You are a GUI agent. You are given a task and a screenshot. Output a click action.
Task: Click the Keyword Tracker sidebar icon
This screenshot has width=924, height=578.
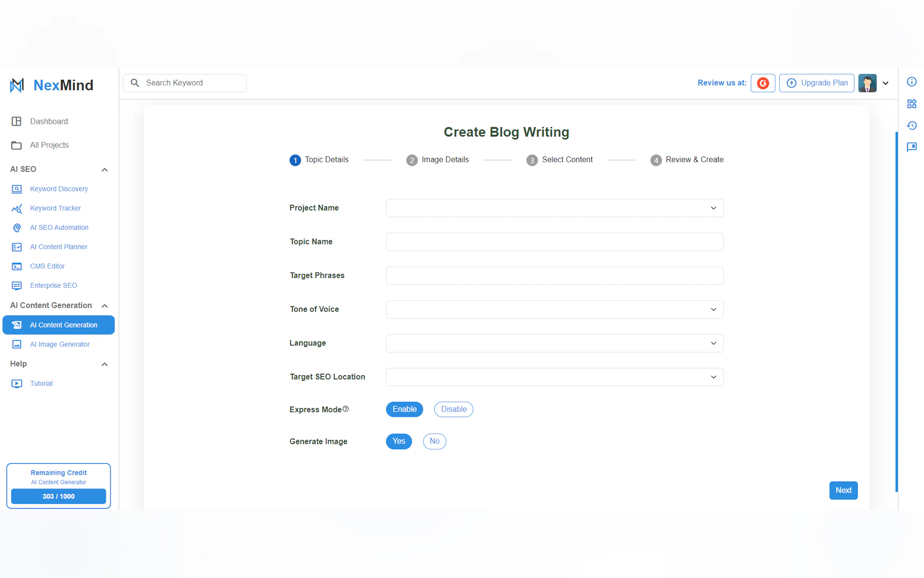point(16,208)
